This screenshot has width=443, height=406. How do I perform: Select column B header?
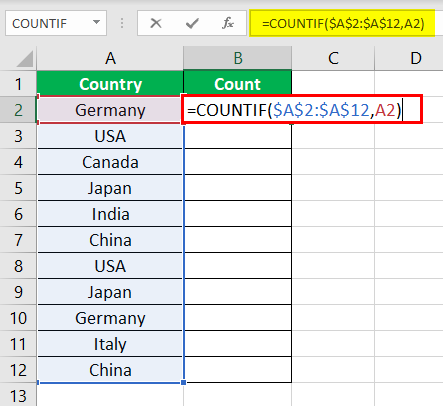[238, 58]
